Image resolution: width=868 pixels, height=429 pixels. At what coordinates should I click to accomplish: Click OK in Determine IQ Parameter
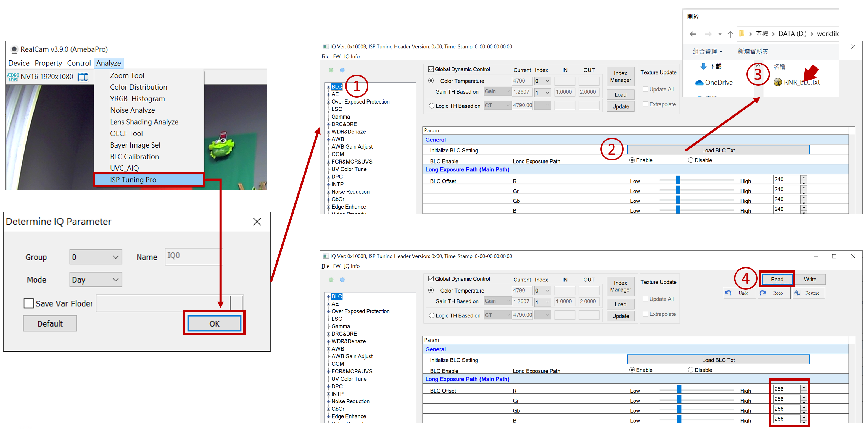coord(214,323)
